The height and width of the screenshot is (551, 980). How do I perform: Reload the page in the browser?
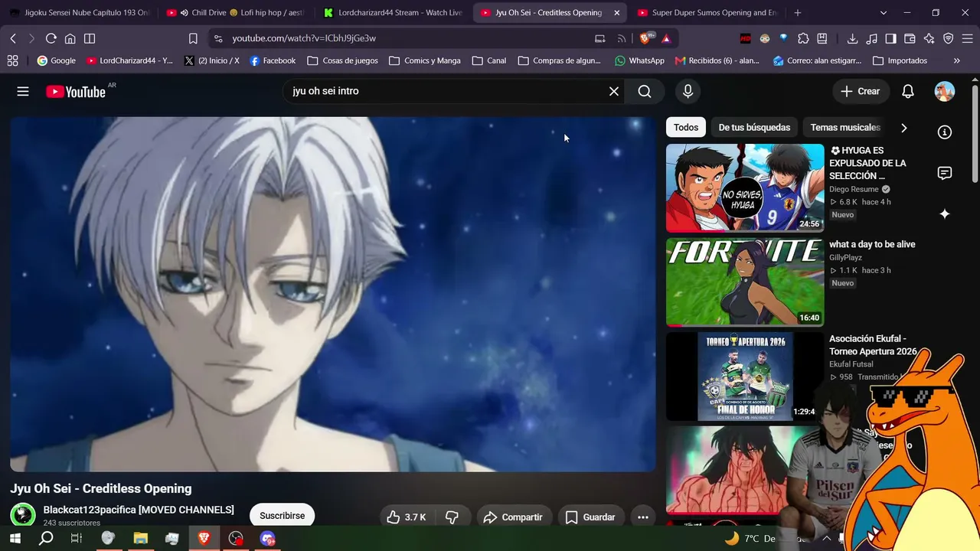[x=51, y=38]
